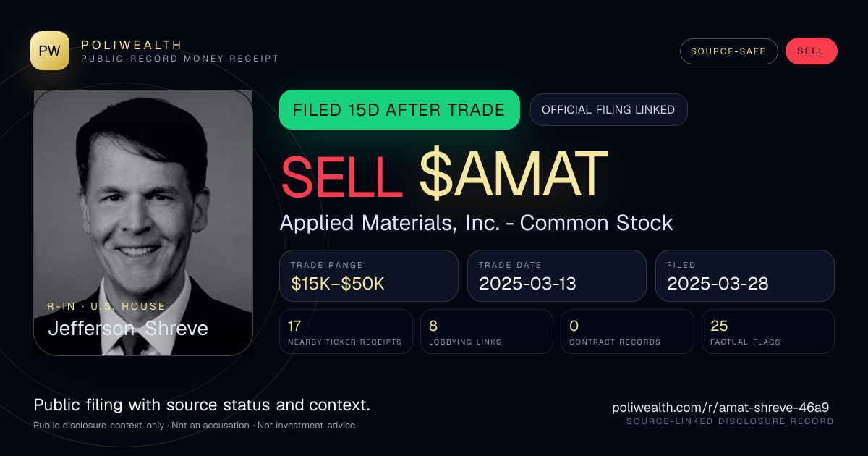Open the OFFICIAL FILING LINKED badge

(608, 110)
